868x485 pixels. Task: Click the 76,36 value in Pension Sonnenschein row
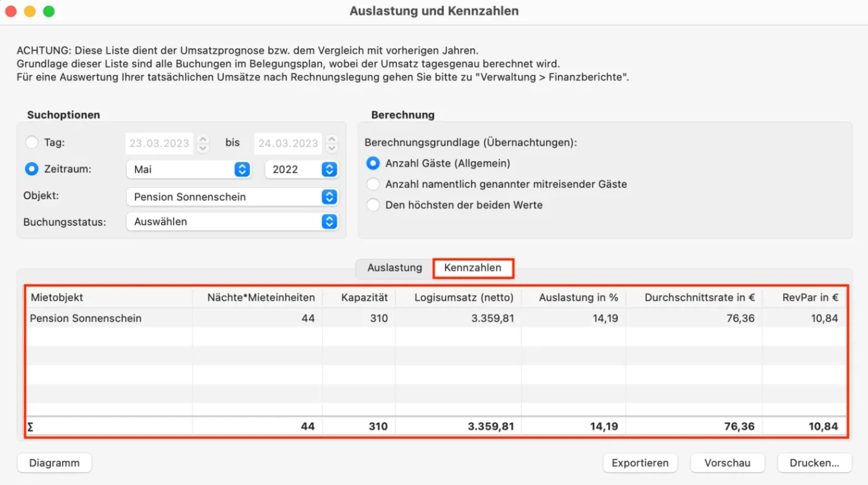[741, 318]
